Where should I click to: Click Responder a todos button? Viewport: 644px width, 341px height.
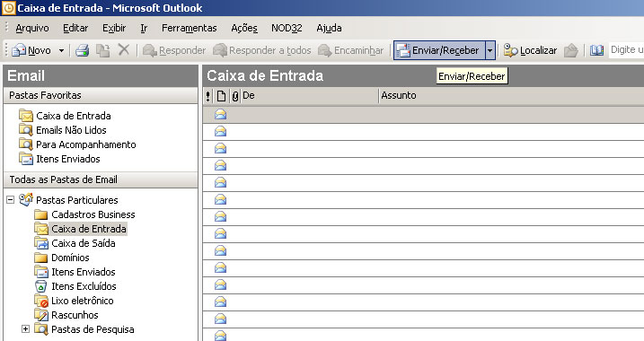262,50
